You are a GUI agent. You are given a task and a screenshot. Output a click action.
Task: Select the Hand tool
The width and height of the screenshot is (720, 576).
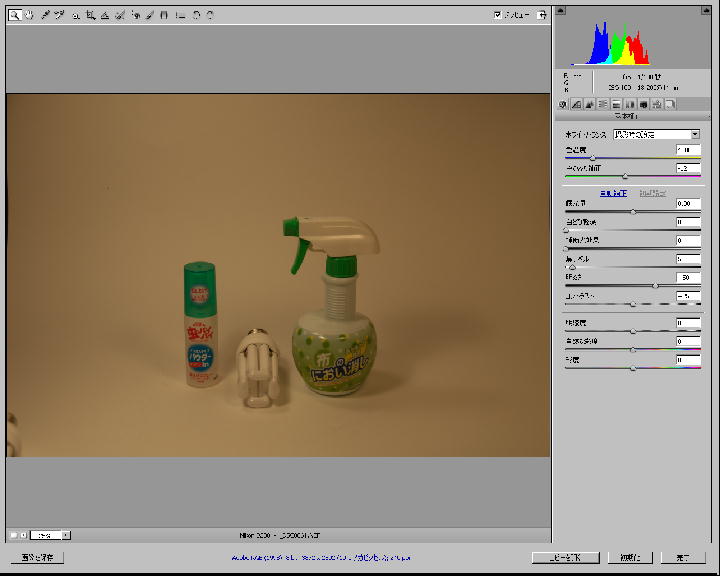29,15
